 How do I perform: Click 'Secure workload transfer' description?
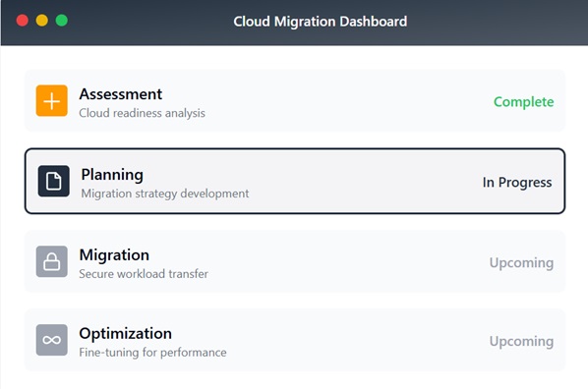tap(144, 274)
